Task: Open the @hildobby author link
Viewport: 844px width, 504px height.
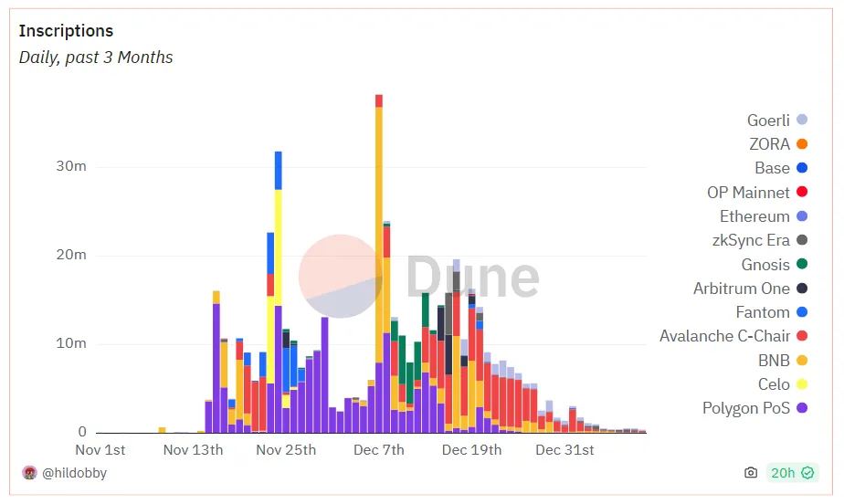Action: point(74,473)
